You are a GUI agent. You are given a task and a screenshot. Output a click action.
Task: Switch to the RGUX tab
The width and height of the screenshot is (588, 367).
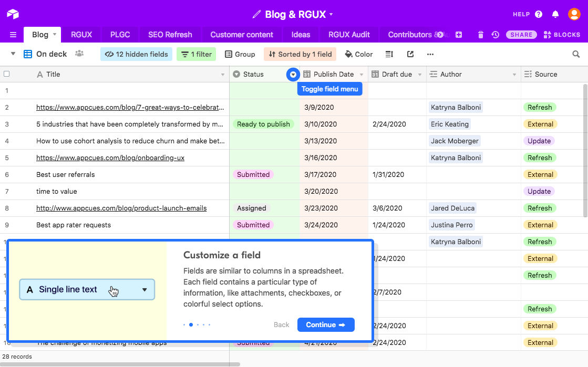81,35
